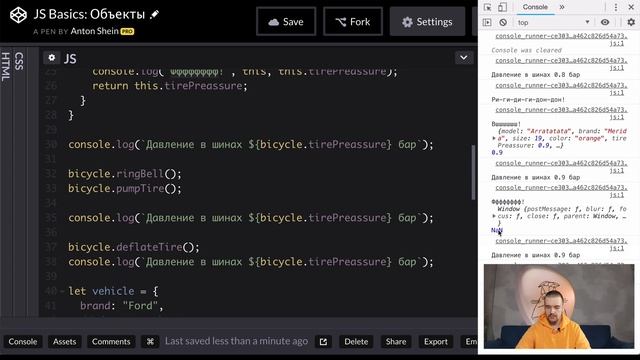Click the presenter webcam thumbnail
This screenshot has width=640, height=360.
click(559, 307)
